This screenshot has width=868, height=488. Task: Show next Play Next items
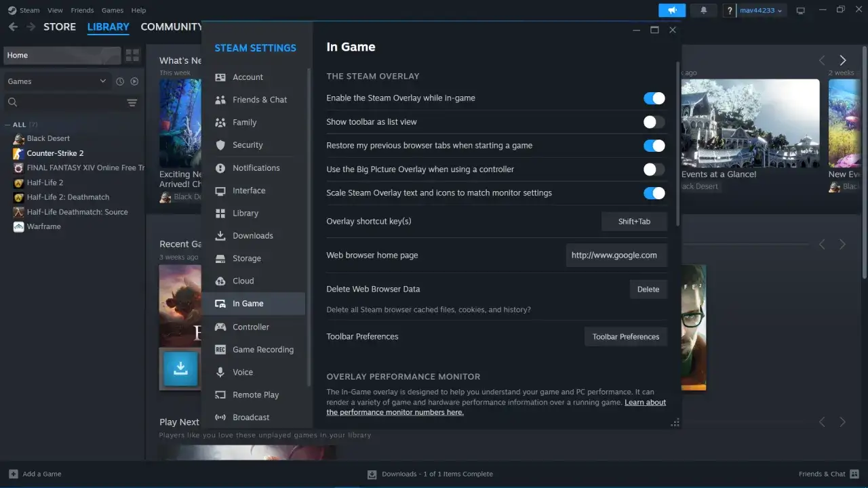(843, 422)
